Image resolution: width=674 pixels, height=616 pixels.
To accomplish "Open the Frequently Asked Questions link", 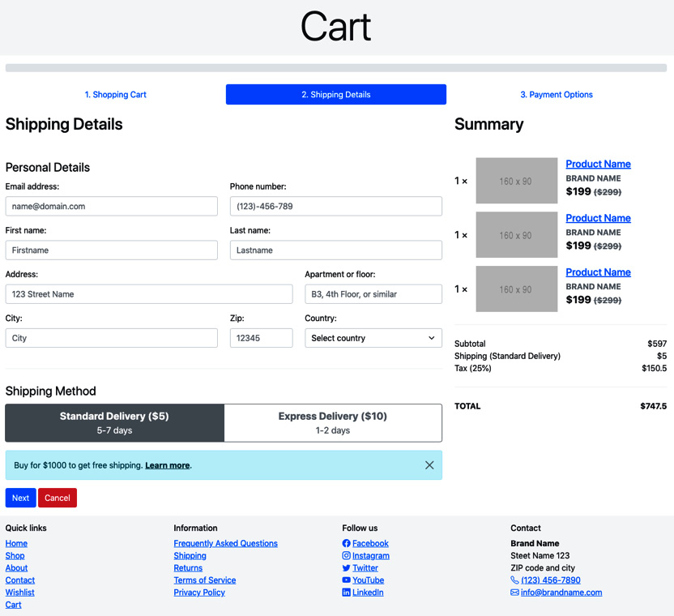I will (225, 543).
